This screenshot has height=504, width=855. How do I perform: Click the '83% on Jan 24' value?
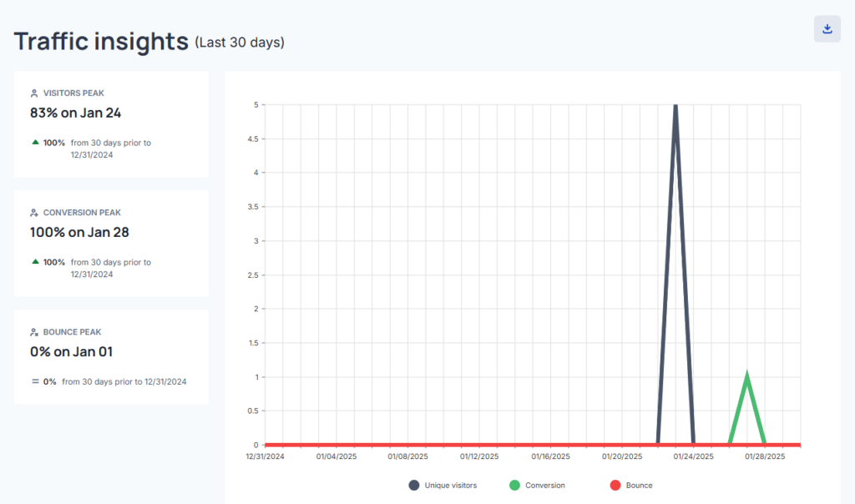(76, 113)
